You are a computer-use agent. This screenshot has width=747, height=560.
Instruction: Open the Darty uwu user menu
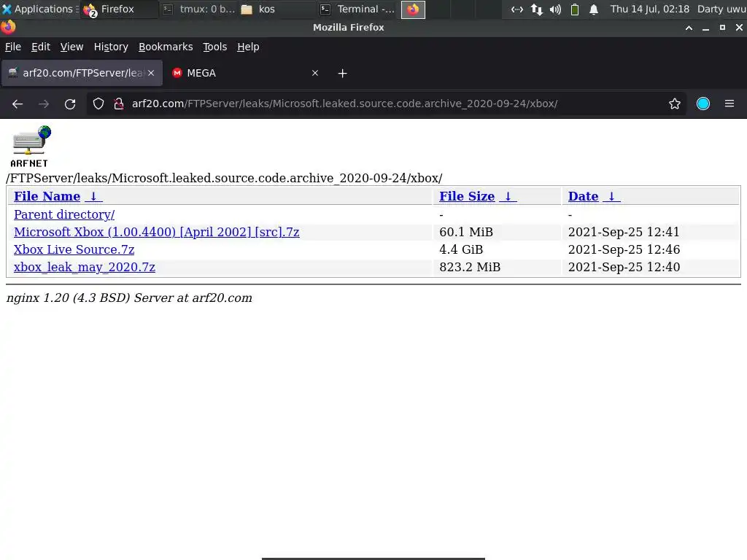pos(721,9)
